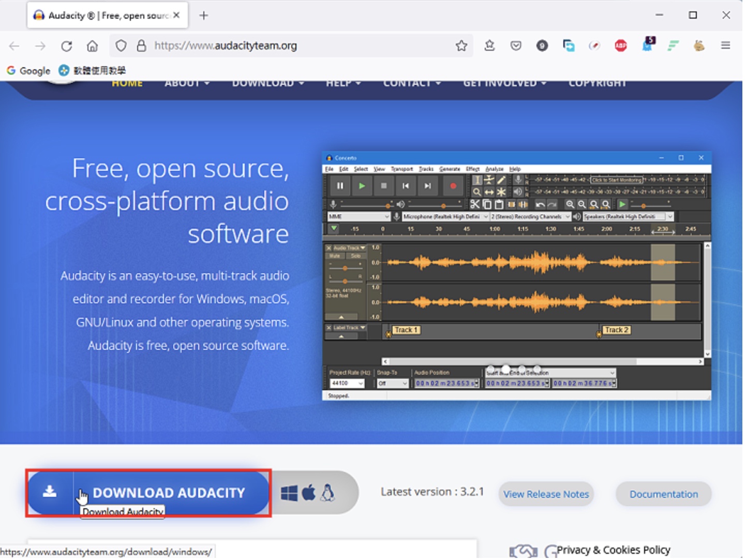Save page to Pocket icon
This screenshot has height=560, width=746.
coord(516,46)
